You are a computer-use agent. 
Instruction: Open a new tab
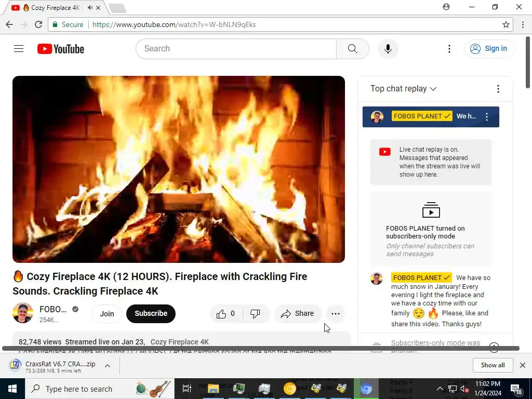[x=117, y=8]
